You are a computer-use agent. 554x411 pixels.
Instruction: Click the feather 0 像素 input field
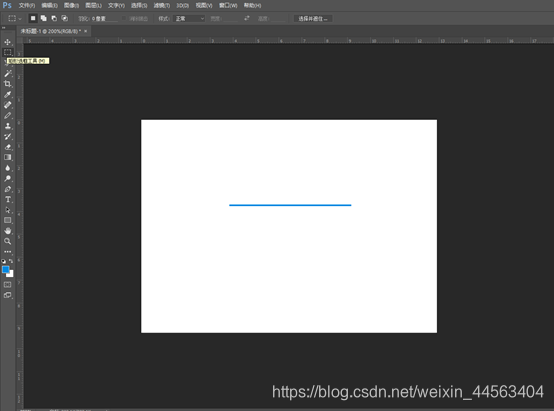(x=104, y=19)
